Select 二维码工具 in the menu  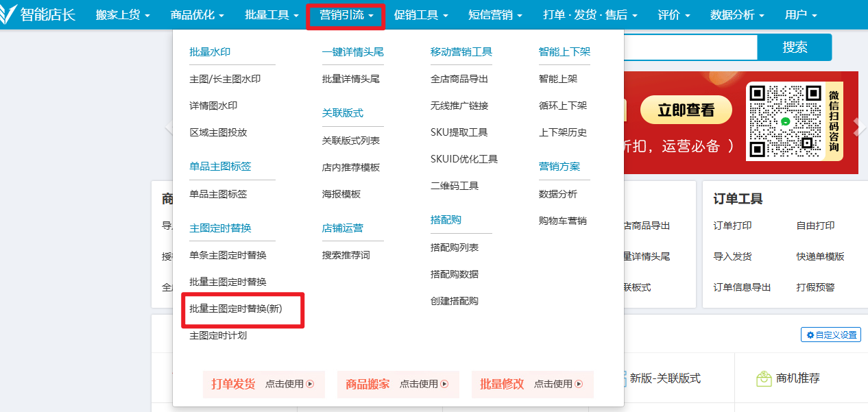pos(454,186)
